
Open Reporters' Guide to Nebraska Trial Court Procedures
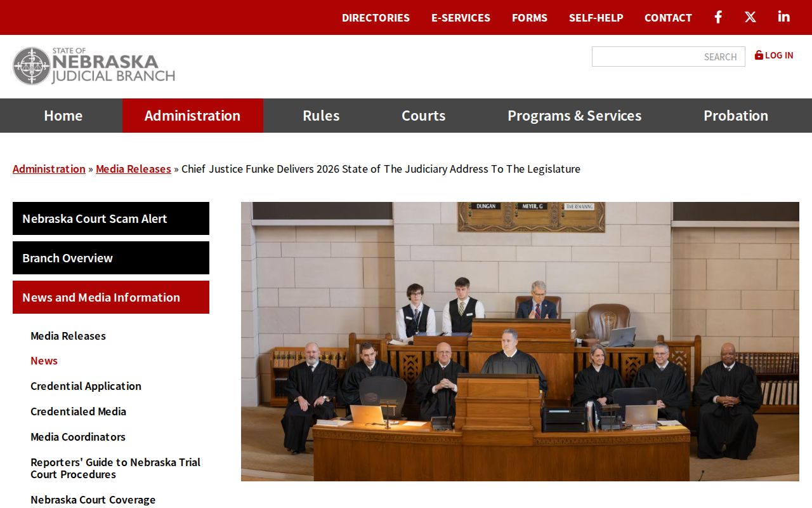[115, 468]
